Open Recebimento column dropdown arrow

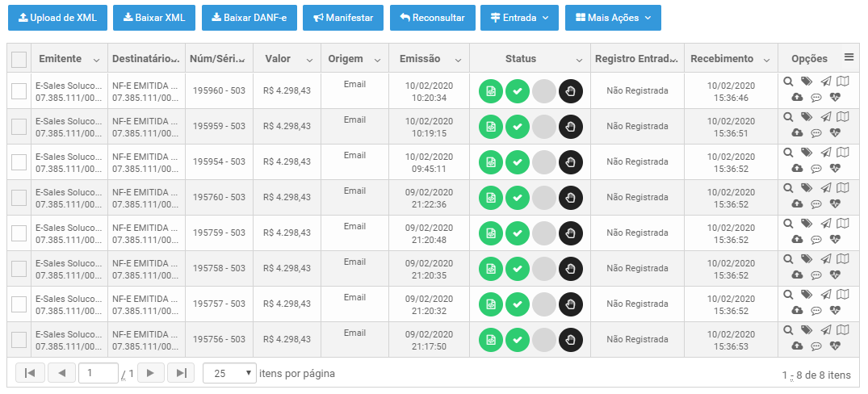click(x=767, y=60)
